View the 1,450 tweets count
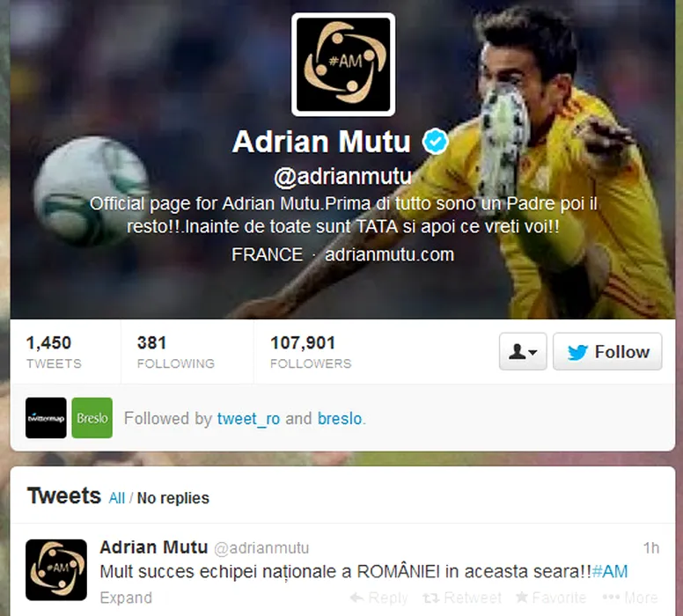The height and width of the screenshot is (616, 683). tap(54, 352)
